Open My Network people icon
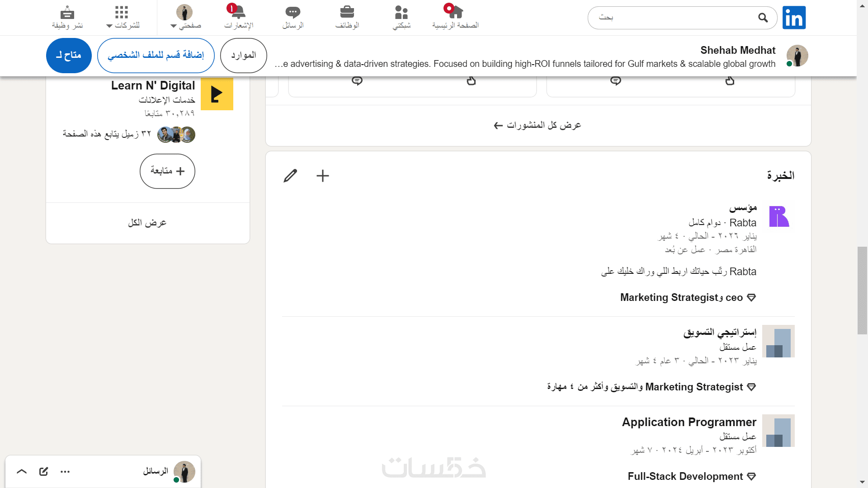The image size is (868, 488). [401, 12]
